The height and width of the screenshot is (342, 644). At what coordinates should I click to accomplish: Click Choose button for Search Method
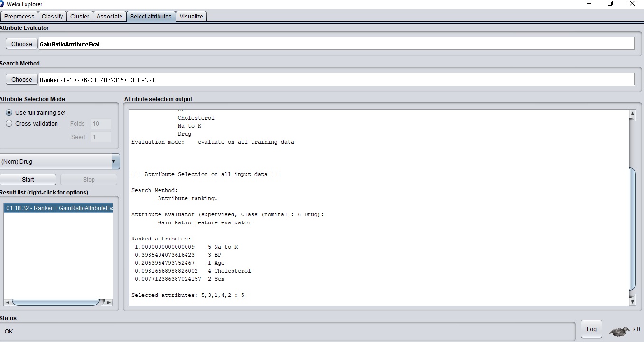pos(22,79)
